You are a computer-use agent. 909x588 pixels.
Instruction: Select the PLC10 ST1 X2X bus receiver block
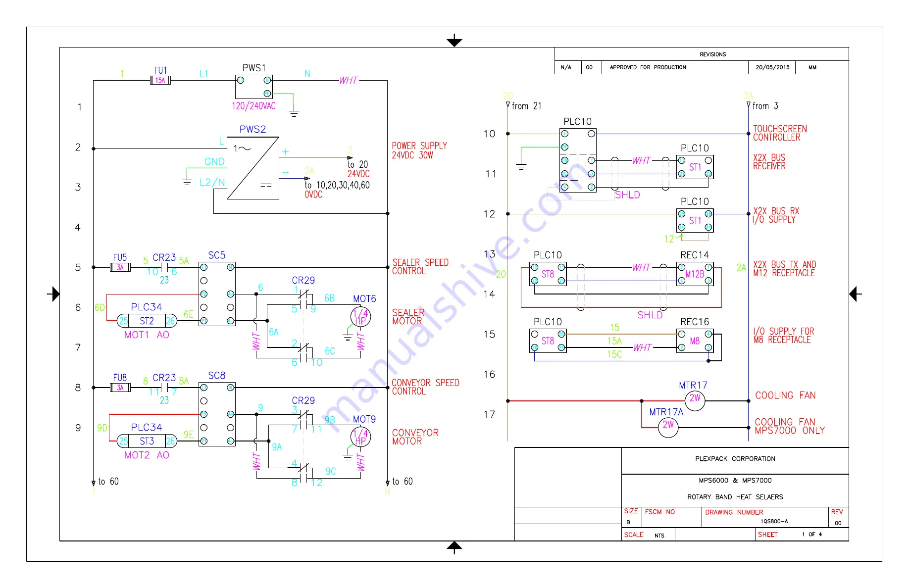[695, 167]
